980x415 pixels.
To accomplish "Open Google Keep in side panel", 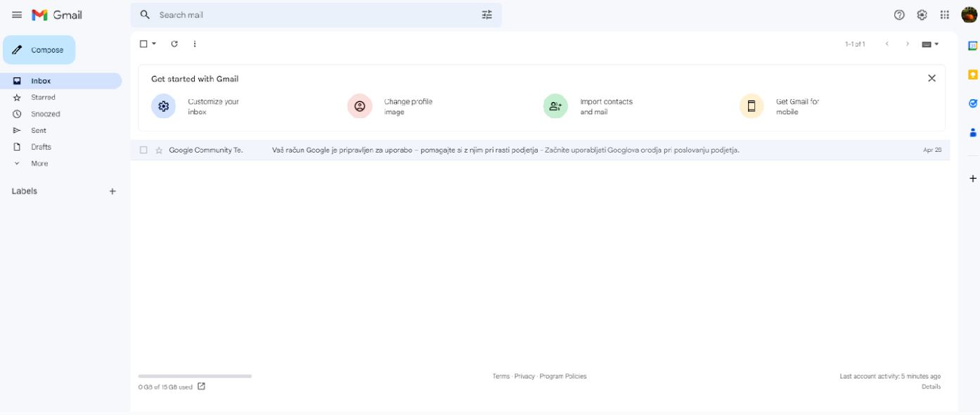I will (x=973, y=75).
